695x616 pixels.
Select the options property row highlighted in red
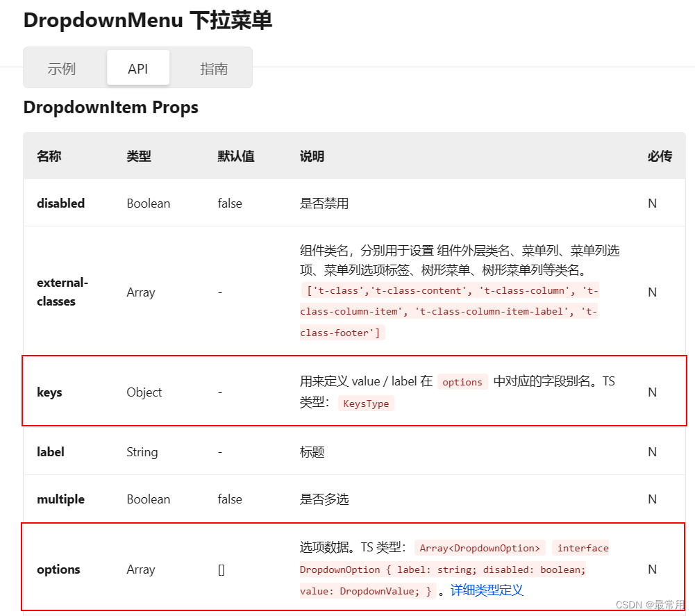[347, 568]
